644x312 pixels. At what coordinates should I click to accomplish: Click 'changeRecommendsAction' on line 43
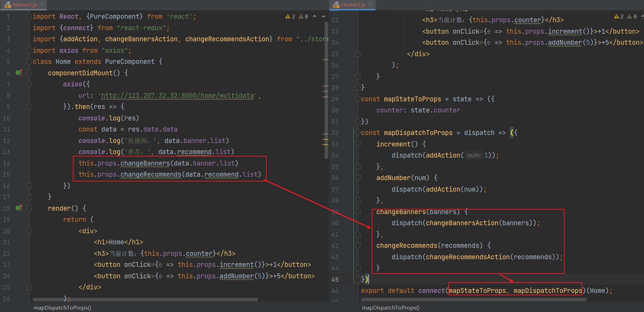(x=468, y=257)
